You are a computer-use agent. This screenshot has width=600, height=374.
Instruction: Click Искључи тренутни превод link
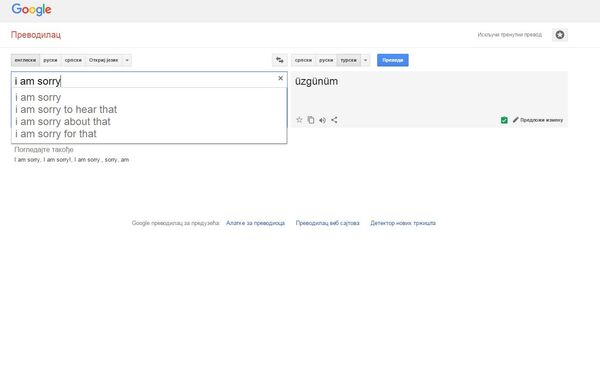click(510, 35)
